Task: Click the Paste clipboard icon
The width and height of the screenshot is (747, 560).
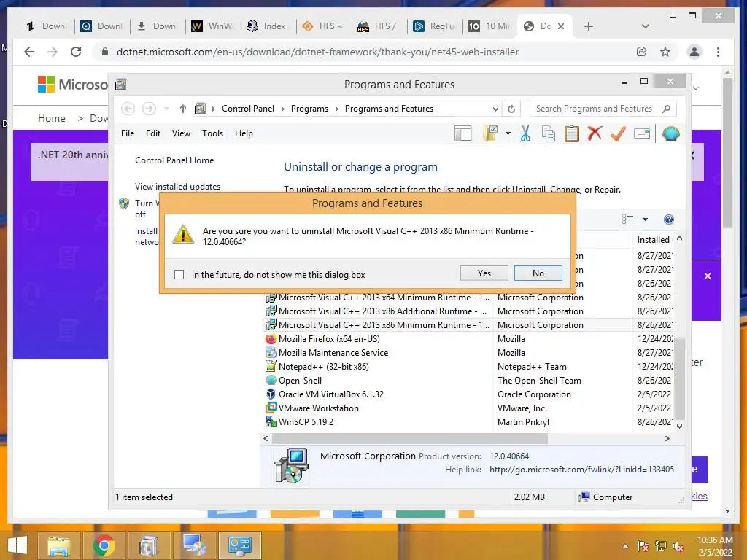Action: click(x=572, y=134)
